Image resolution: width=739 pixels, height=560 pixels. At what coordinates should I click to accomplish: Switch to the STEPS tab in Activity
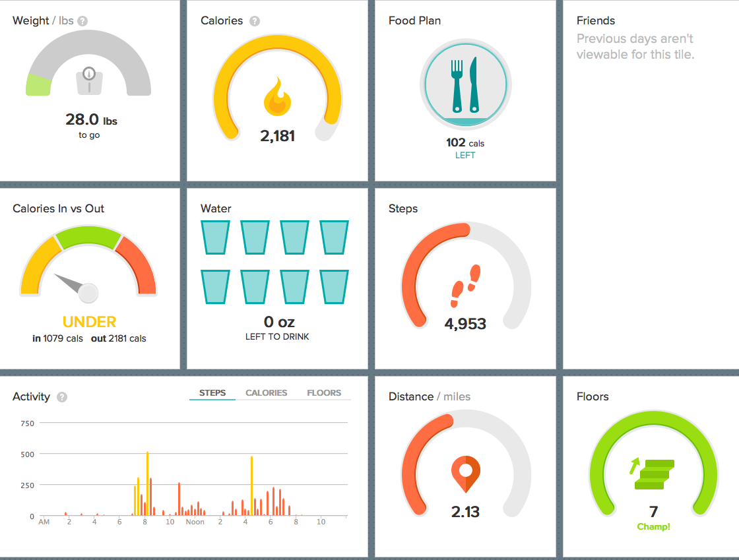212,393
